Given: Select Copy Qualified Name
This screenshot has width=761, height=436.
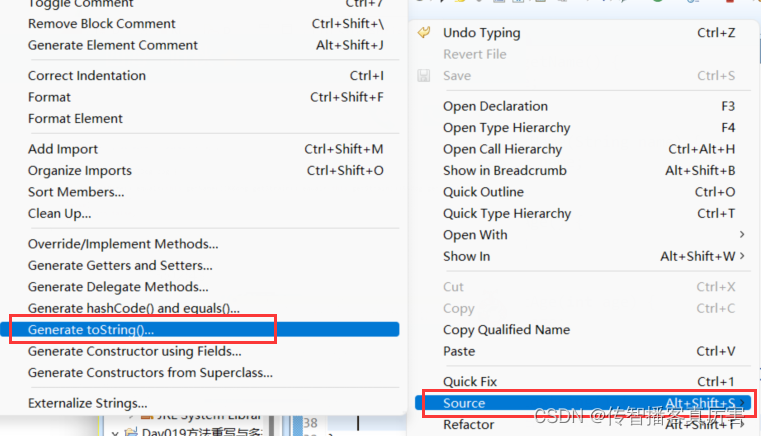Looking at the screenshot, I should (583, 330).
